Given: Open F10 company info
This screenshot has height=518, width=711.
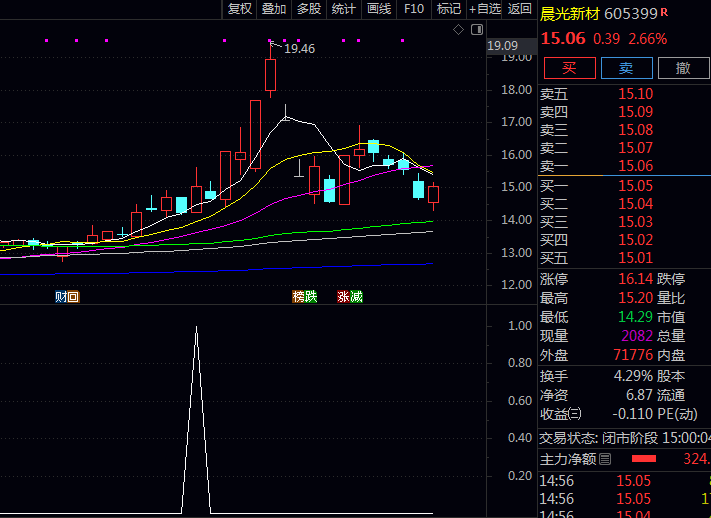Looking at the screenshot, I should tap(414, 9).
